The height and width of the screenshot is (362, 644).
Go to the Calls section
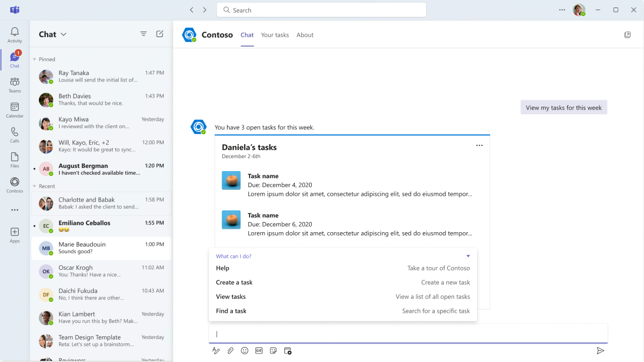(14, 135)
